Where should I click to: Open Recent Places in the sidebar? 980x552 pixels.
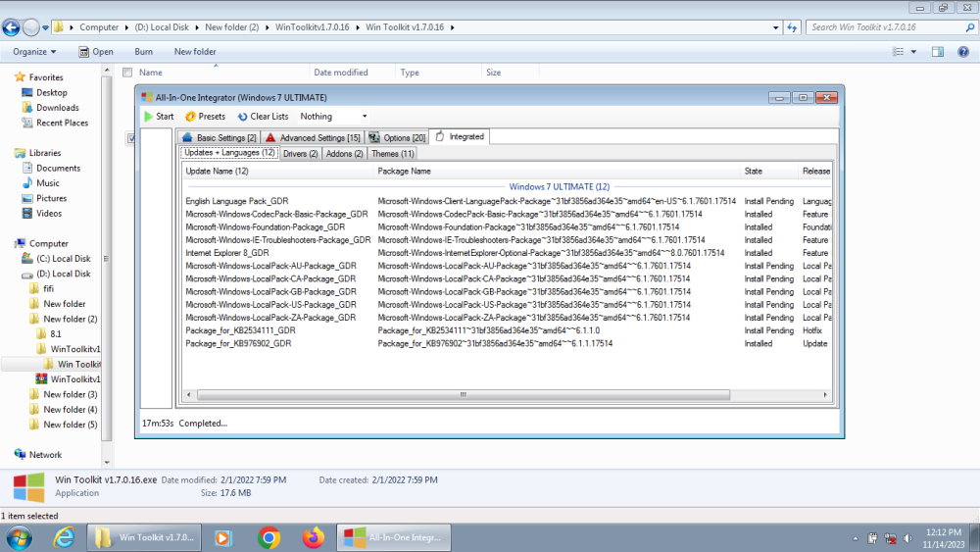[x=55, y=124]
